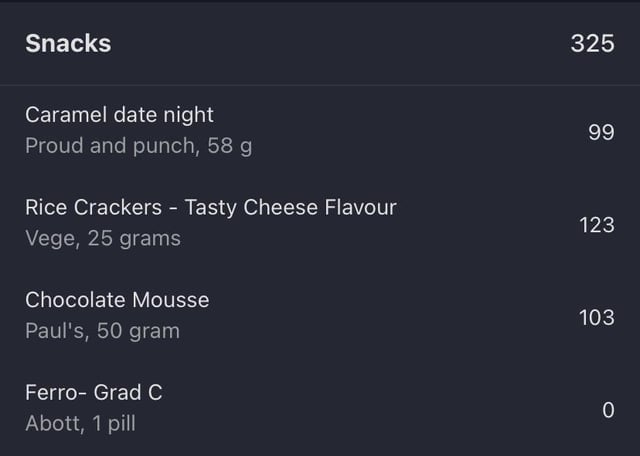
Task: Select Proud and punch, 58 g subtitle
Action: pyautogui.click(x=139, y=146)
